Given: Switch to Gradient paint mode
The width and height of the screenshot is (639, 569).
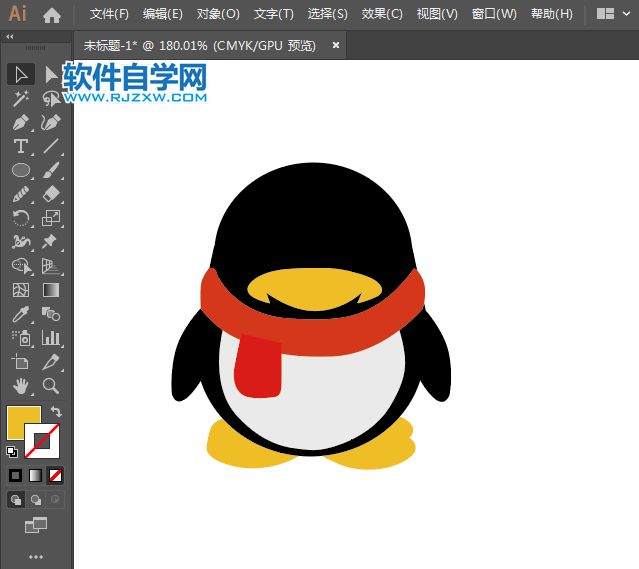Looking at the screenshot, I should click(36, 475).
